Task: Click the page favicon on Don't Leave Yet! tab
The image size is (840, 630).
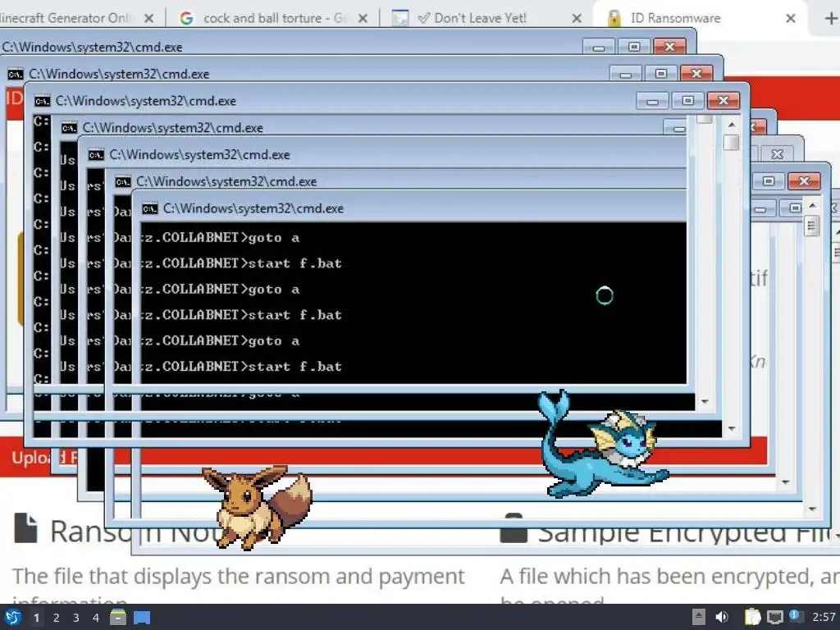Action: point(399,18)
